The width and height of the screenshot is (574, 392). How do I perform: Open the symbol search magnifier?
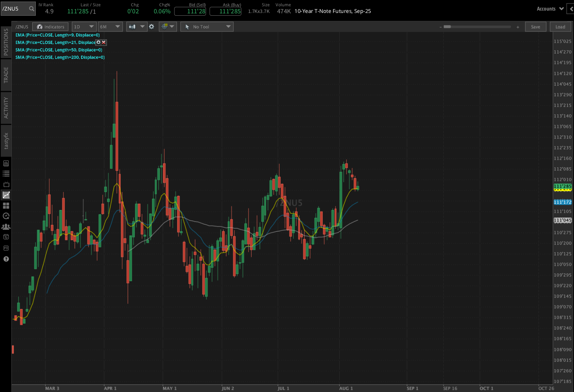point(31,8)
